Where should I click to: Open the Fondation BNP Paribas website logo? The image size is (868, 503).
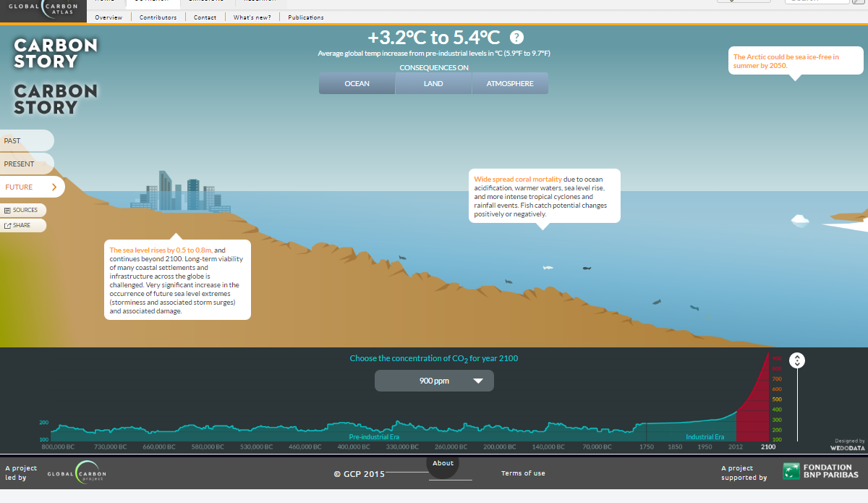[x=823, y=471]
